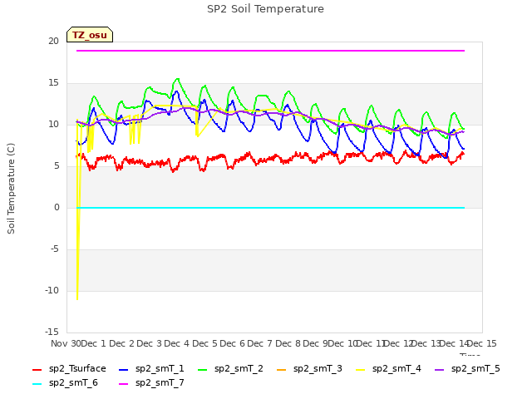Click the orange sp2_smT_3 legend swatch

281,369
